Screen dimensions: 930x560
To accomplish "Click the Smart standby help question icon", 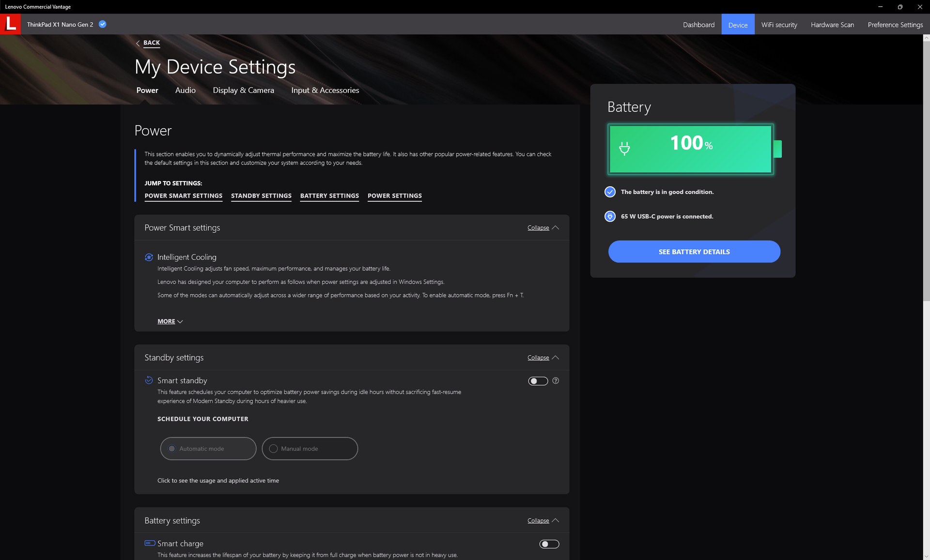I will point(556,381).
